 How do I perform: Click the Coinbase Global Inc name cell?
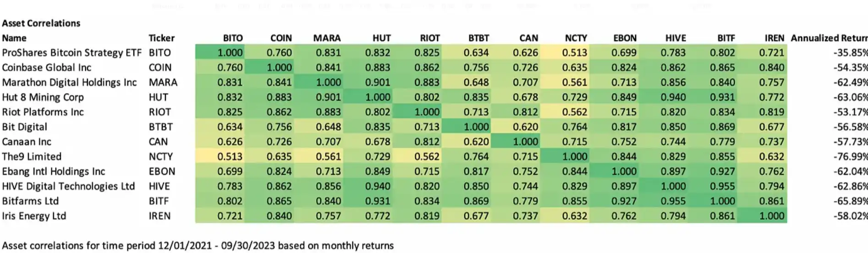pyautogui.click(x=47, y=68)
